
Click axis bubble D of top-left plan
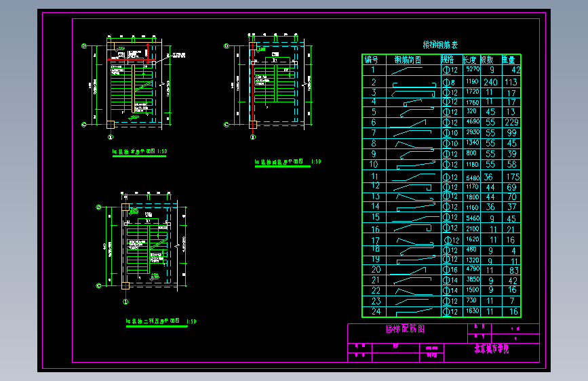point(84,46)
